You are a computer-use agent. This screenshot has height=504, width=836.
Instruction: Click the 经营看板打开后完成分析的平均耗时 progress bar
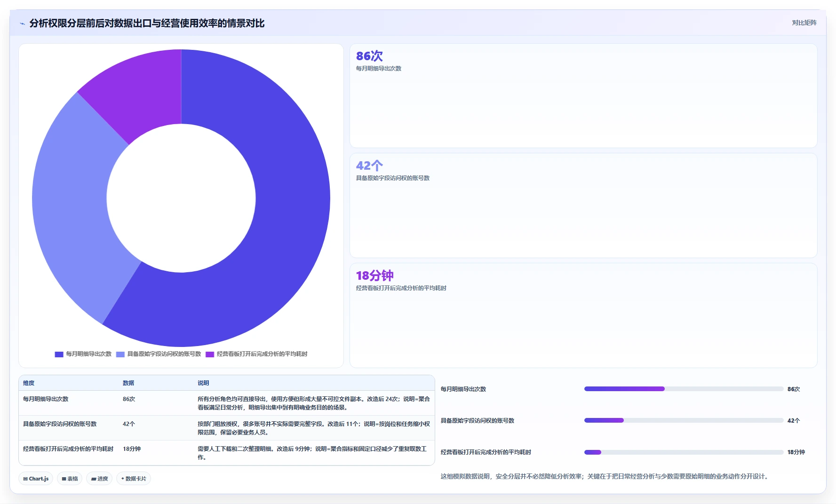[684, 452]
